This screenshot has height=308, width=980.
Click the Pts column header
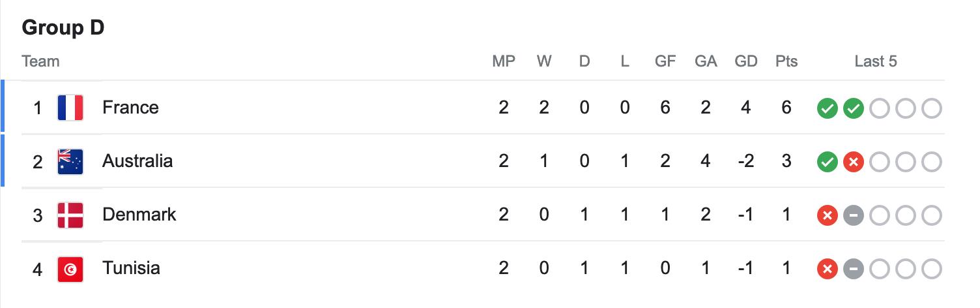(786, 61)
